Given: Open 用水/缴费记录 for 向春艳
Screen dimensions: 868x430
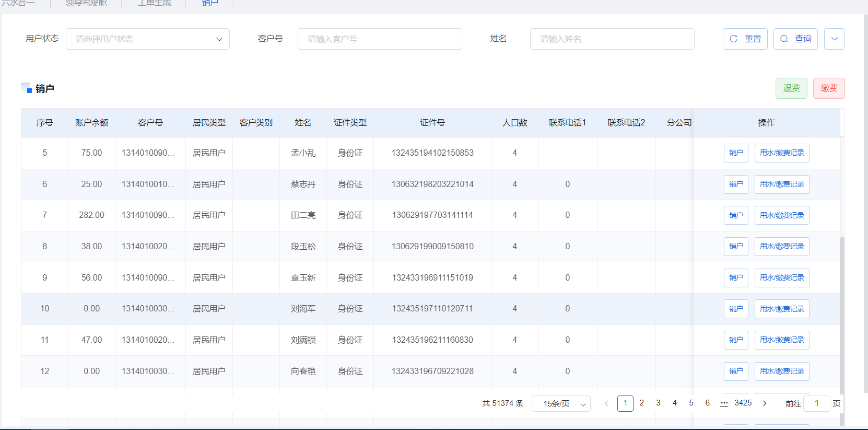Looking at the screenshot, I should pos(782,371).
